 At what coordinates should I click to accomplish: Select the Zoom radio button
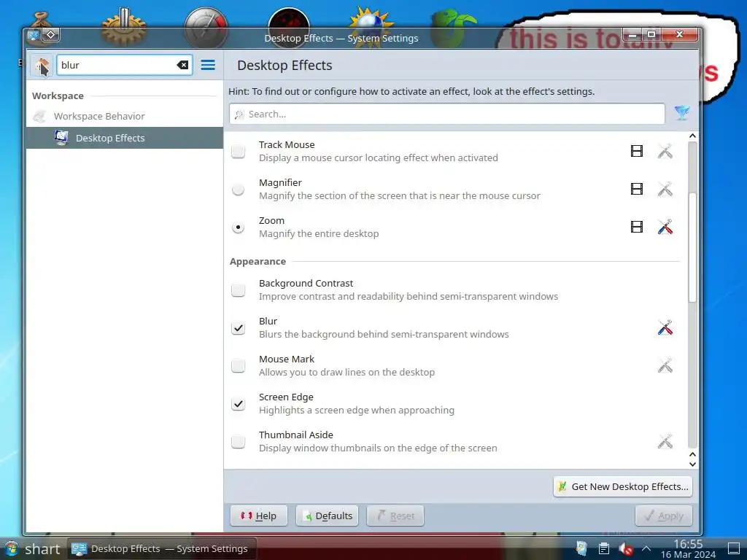point(239,227)
